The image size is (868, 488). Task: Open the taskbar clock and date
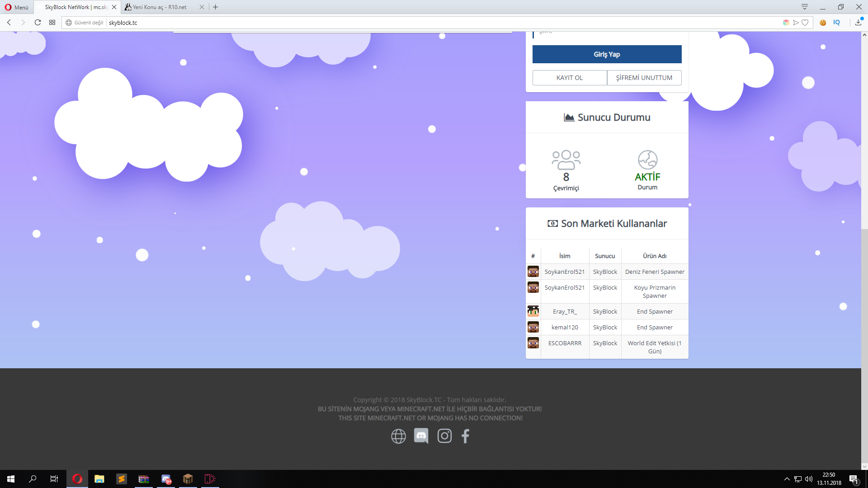829,479
